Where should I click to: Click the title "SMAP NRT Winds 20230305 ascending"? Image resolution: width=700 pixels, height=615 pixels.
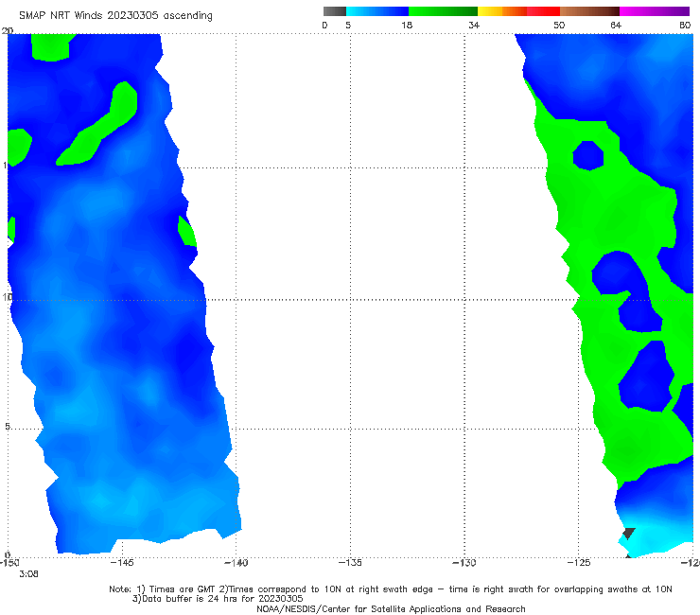click(x=115, y=16)
